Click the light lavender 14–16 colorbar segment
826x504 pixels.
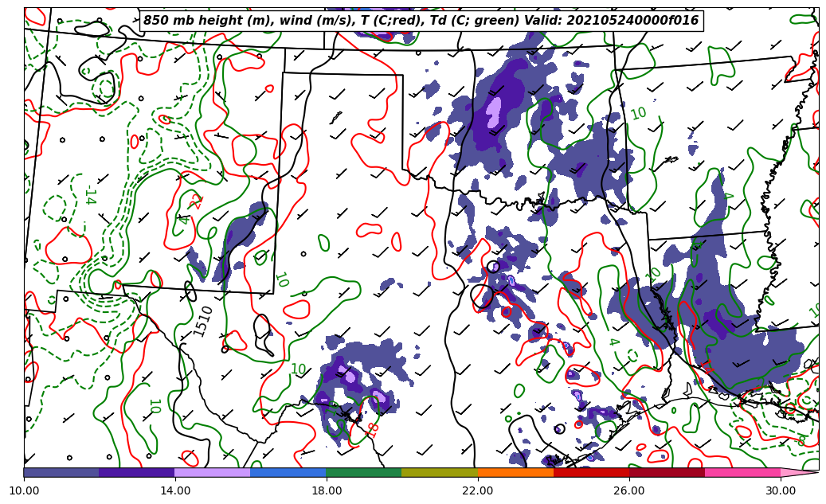click(x=213, y=472)
